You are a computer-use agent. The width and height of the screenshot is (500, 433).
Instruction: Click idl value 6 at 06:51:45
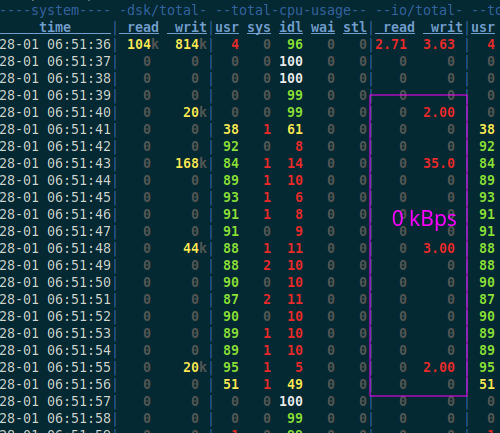[x=299, y=197]
